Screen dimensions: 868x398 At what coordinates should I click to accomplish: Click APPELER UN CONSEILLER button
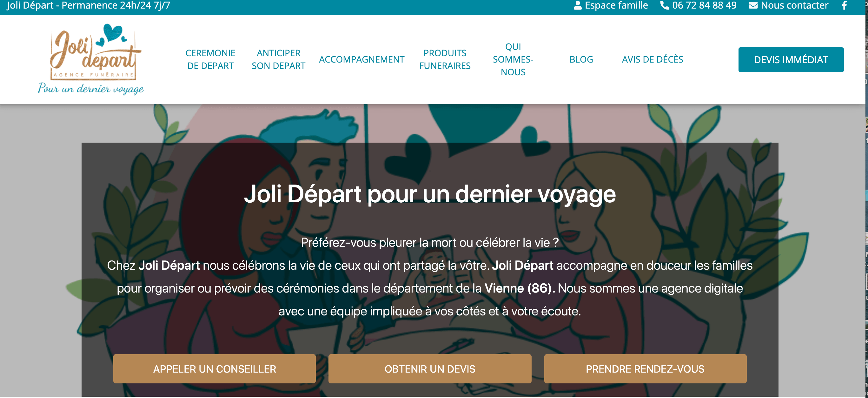pyautogui.click(x=214, y=369)
